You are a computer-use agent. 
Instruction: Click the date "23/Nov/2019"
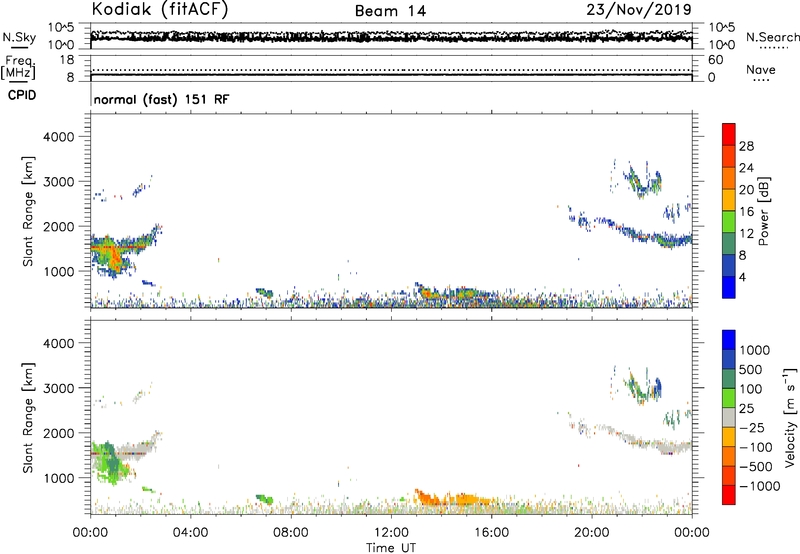tap(639, 9)
